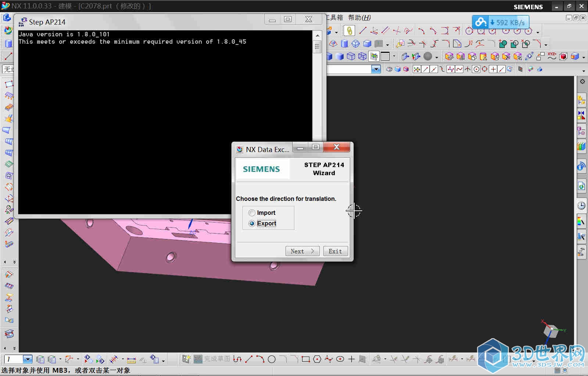Click the red cube in box icon
The width and height of the screenshot is (588, 376).
(x=563, y=57)
